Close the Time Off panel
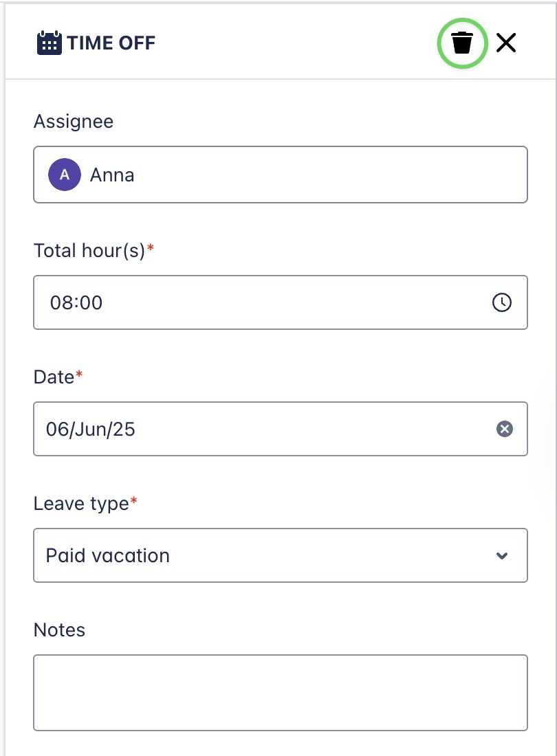557x756 pixels. coord(506,43)
